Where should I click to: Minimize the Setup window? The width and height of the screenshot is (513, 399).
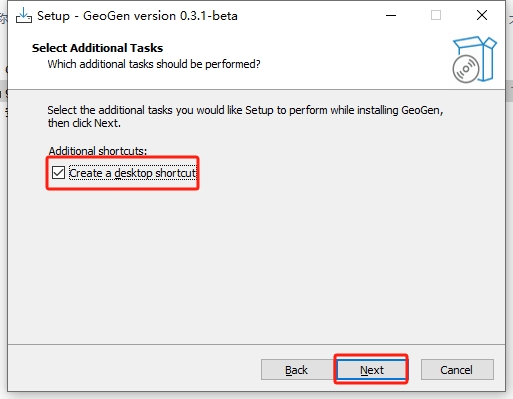click(391, 15)
